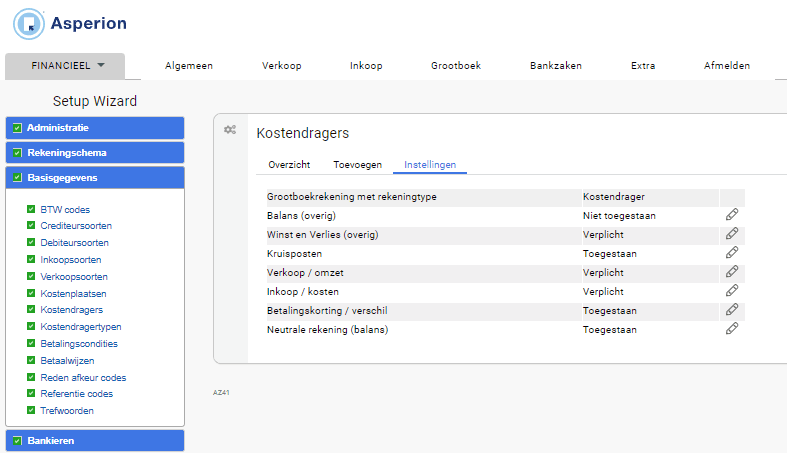Open the Verkoop menu
Viewport: 787px width, 453px height.
coord(282,66)
